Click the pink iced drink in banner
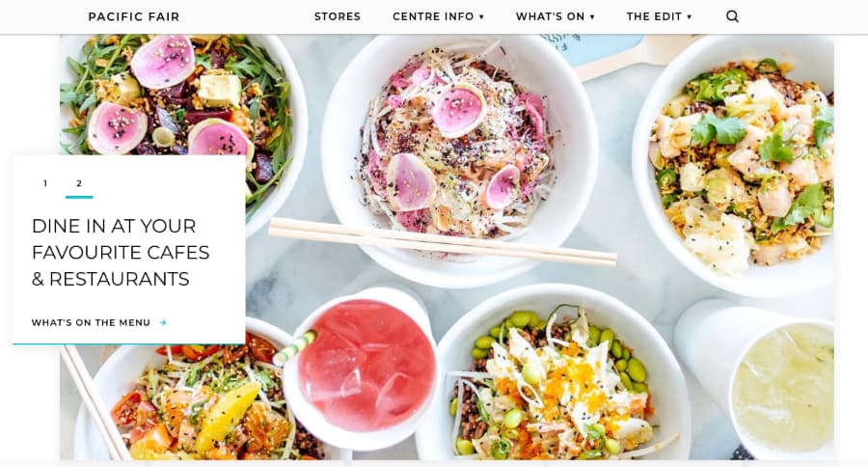 (x=366, y=367)
